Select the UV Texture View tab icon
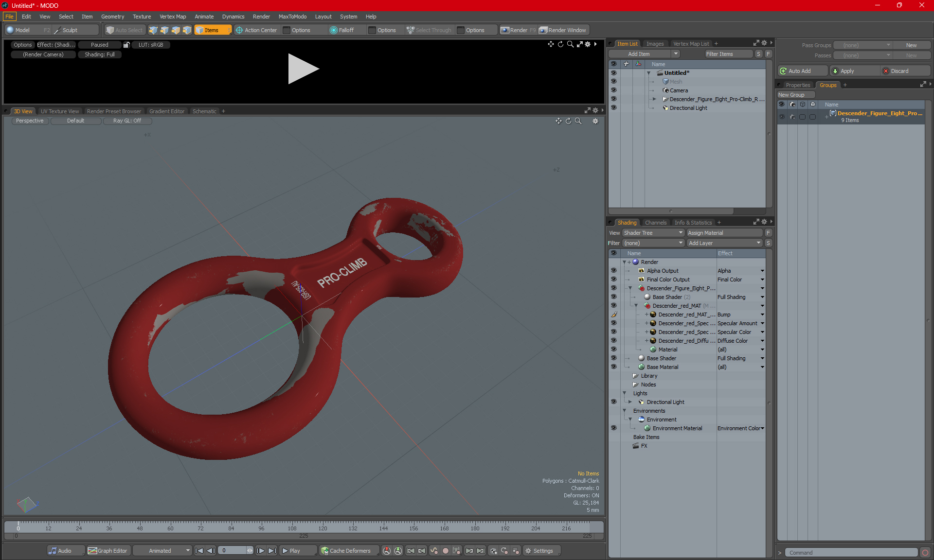Screen dimensions: 934x560 tap(59, 111)
